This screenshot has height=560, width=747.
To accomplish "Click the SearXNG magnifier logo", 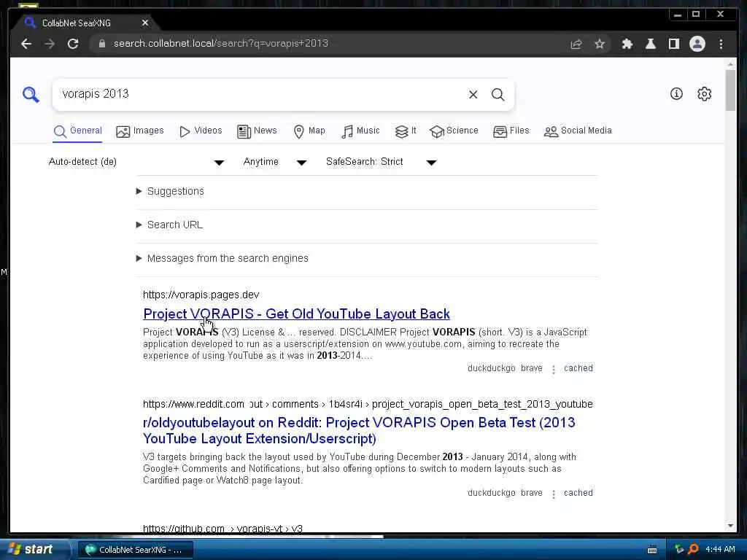I will (x=31, y=94).
